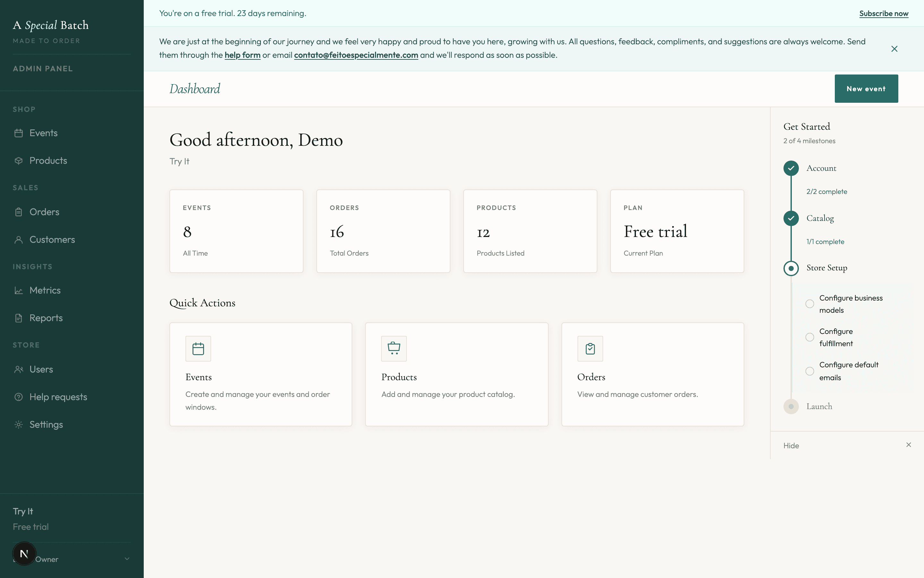
Task: Expand the Owner account chevron
Action: point(127,559)
